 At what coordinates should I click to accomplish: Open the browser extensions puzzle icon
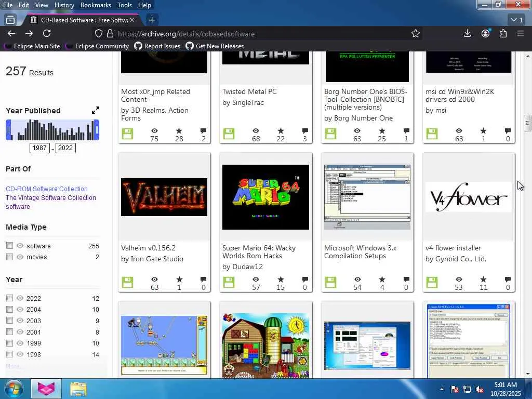503,33
